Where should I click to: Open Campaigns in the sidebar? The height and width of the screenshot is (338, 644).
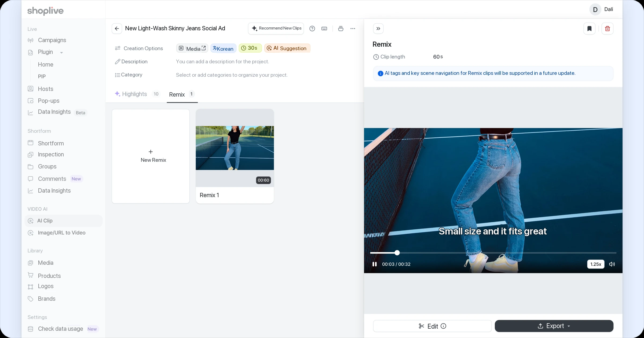tap(52, 40)
